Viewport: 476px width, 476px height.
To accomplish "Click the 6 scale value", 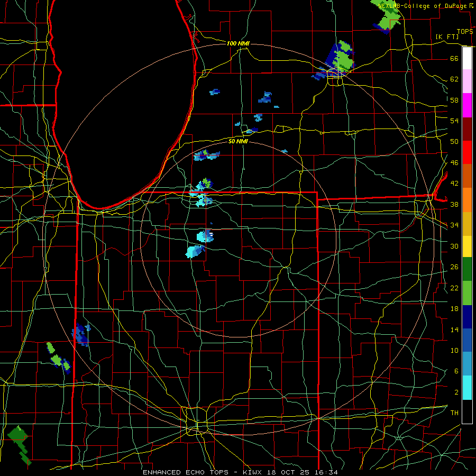I will tap(456, 371).
